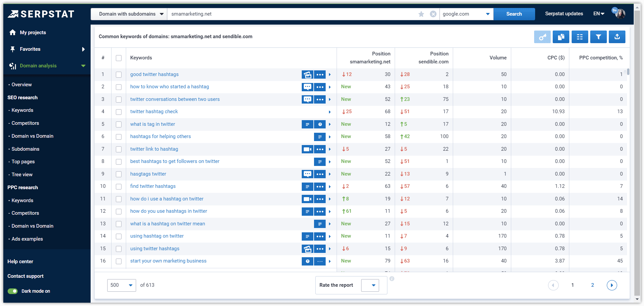The width and height of the screenshot is (644, 306).
Task: Check the select-all checkbox in table header
Action: coord(119,58)
